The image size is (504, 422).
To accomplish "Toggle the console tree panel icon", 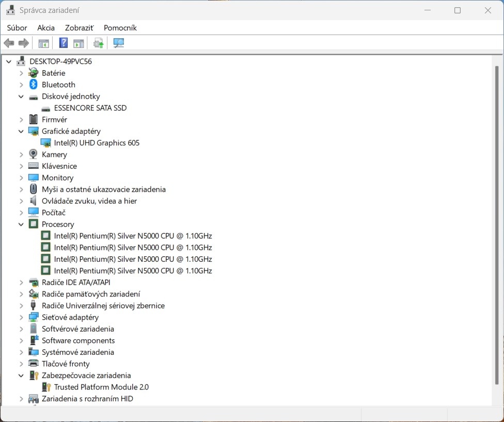I will click(44, 43).
